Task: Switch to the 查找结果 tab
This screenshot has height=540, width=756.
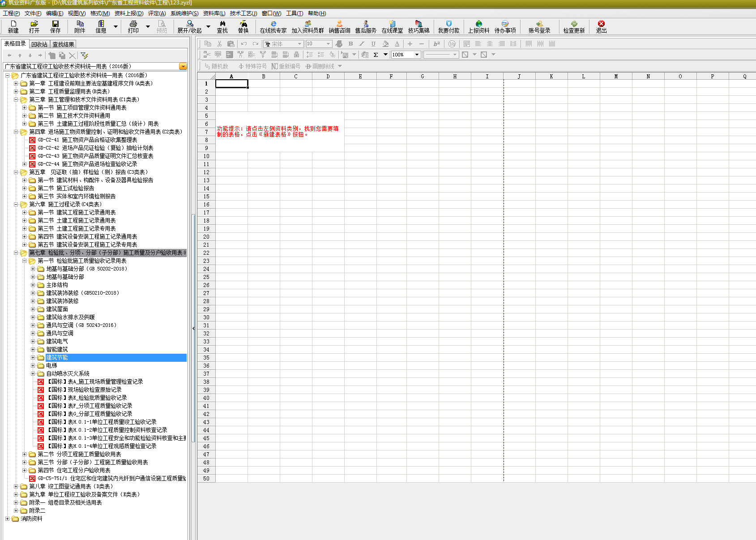Action: point(63,44)
